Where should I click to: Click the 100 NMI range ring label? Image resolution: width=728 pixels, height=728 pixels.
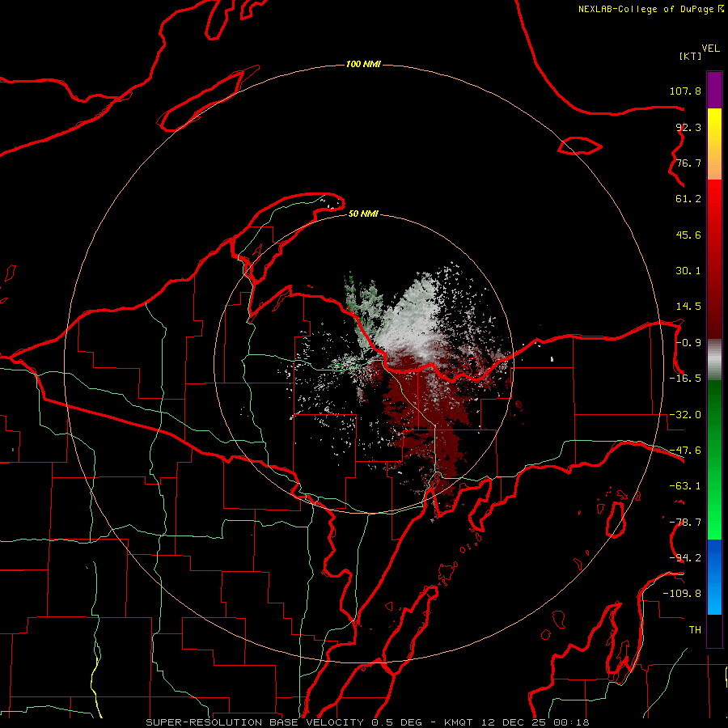[x=363, y=64]
